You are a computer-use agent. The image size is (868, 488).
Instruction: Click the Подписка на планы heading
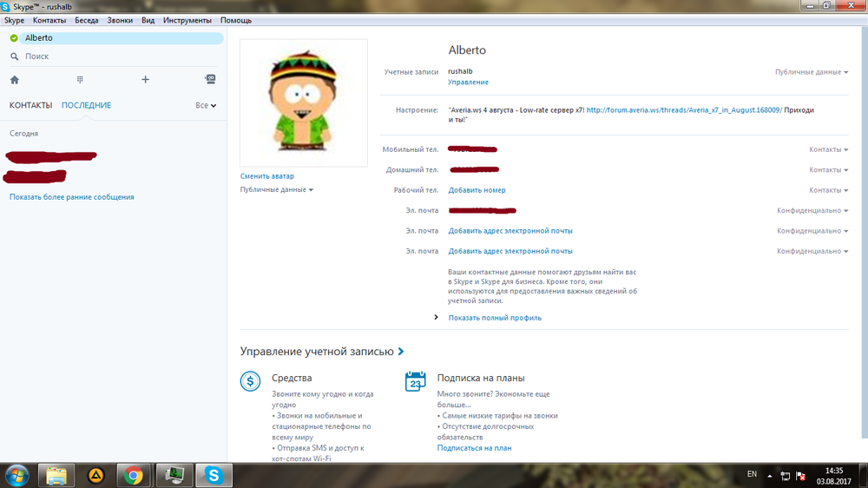(x=481, y=379)
